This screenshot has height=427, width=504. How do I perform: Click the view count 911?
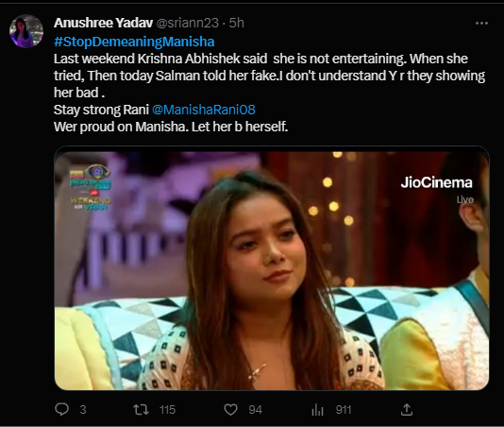point(344,410)
